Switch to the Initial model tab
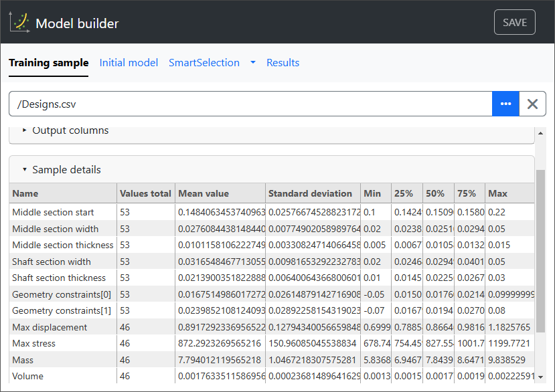Screen dimensions: 555x392 (x=129, y=63)
